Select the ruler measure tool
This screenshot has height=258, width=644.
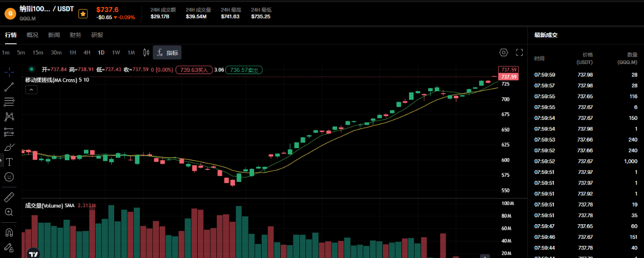point(9,197)
